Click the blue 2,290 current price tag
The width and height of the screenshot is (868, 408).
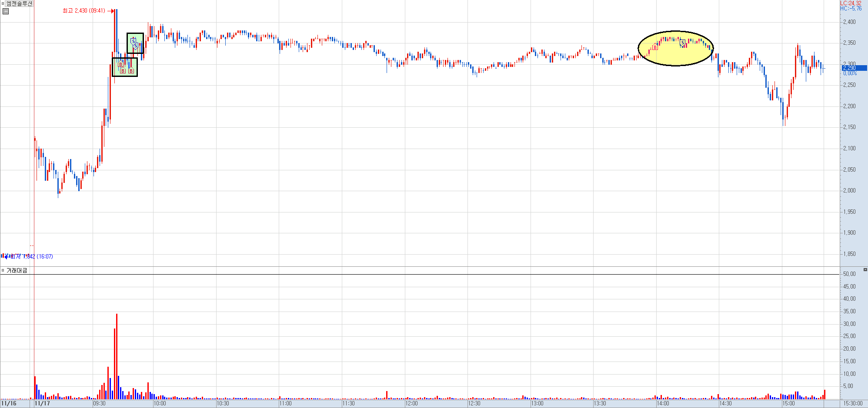(x=854, y=68)
